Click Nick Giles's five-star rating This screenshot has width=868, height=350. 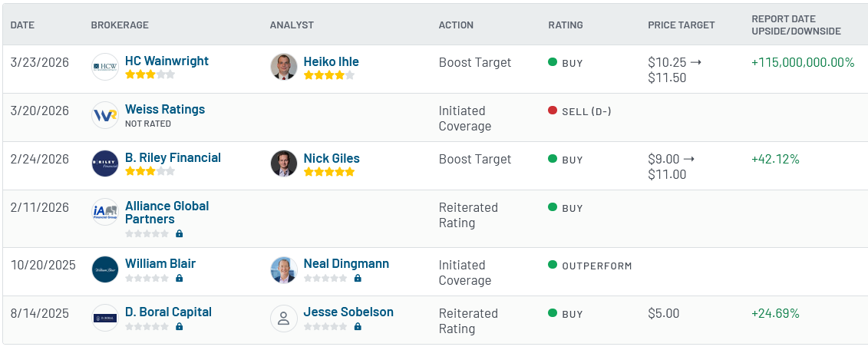tap(328, 171)
